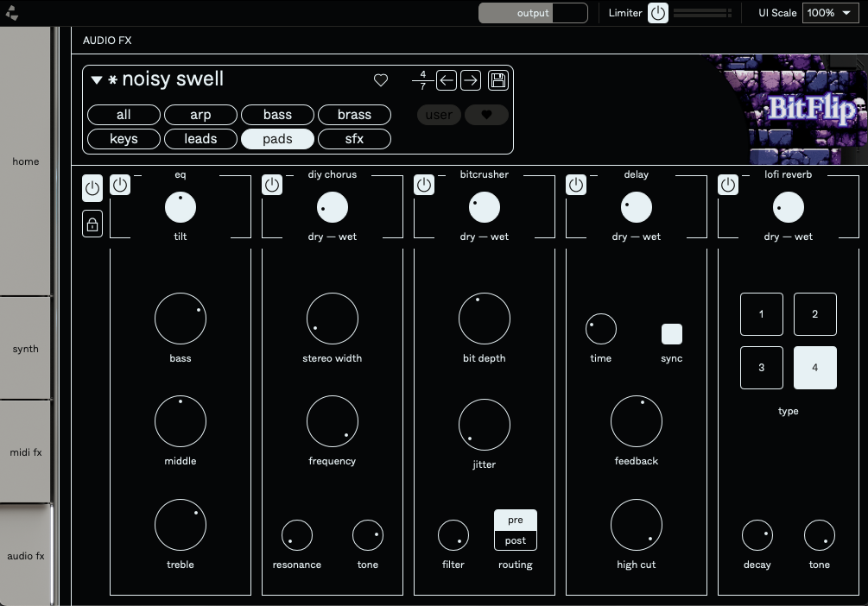Click the delay high cut knob

(x=637, y=525)
